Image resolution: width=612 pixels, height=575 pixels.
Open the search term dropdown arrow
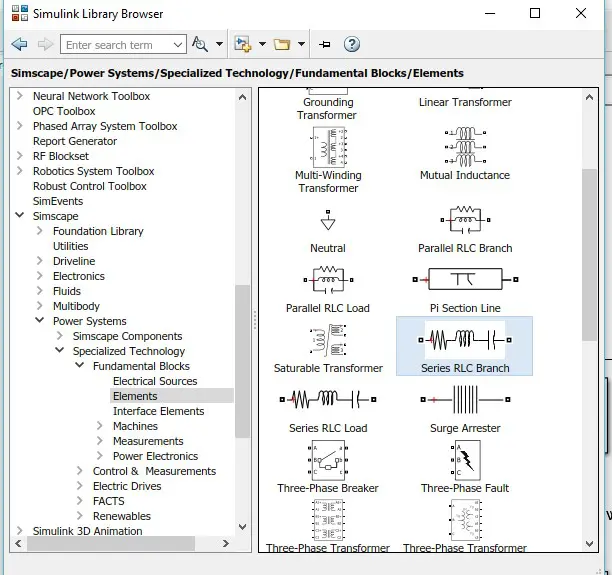pos(178,45)
